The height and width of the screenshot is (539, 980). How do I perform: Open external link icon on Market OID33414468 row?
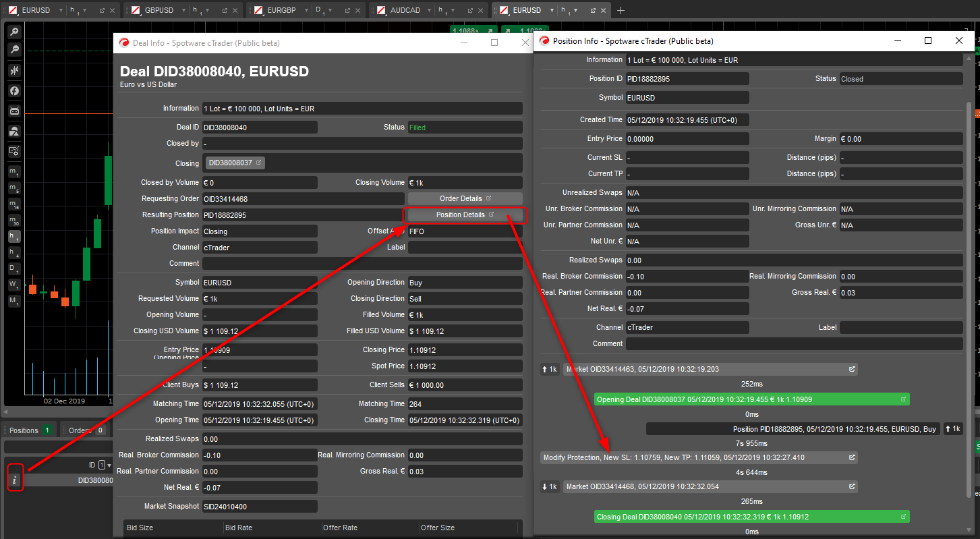852,486
